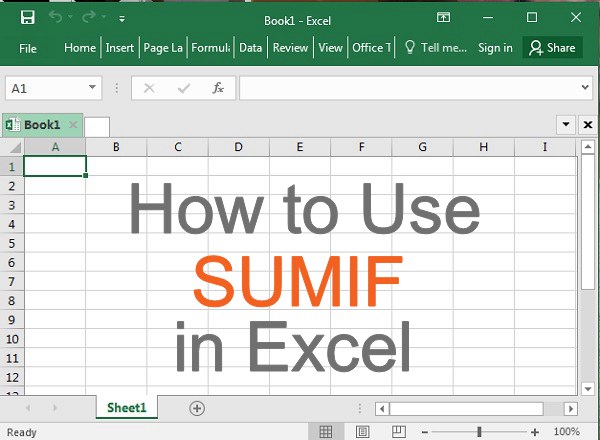Click the Undo arrow icon
The image size is (600, 440).
[x=55, y=17]
